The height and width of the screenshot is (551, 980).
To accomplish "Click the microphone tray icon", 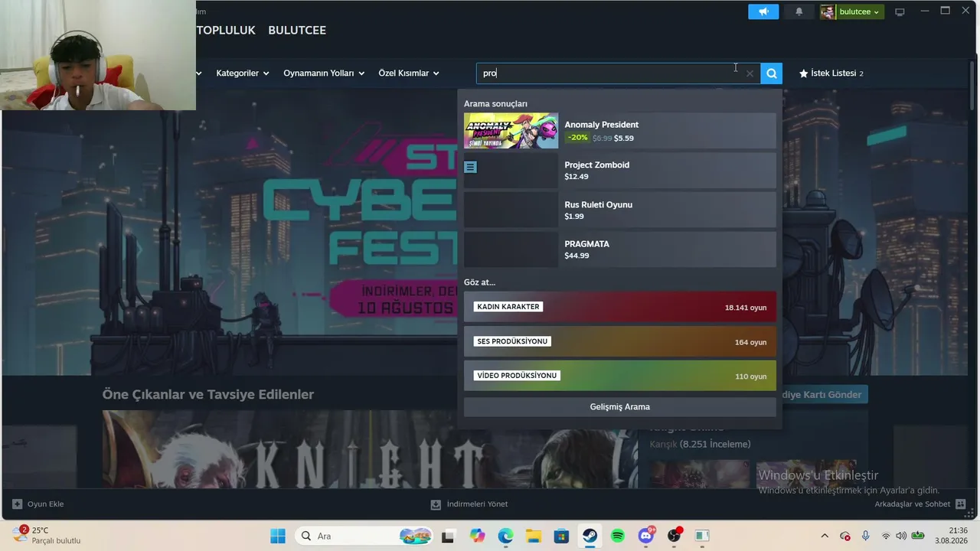I will coord(865,536).
